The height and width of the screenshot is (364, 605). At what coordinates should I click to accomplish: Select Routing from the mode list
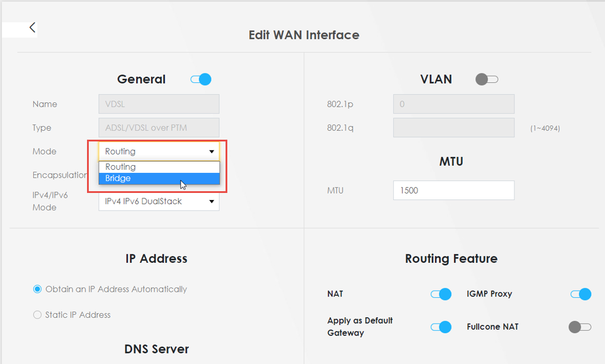(x=159, y=167)
